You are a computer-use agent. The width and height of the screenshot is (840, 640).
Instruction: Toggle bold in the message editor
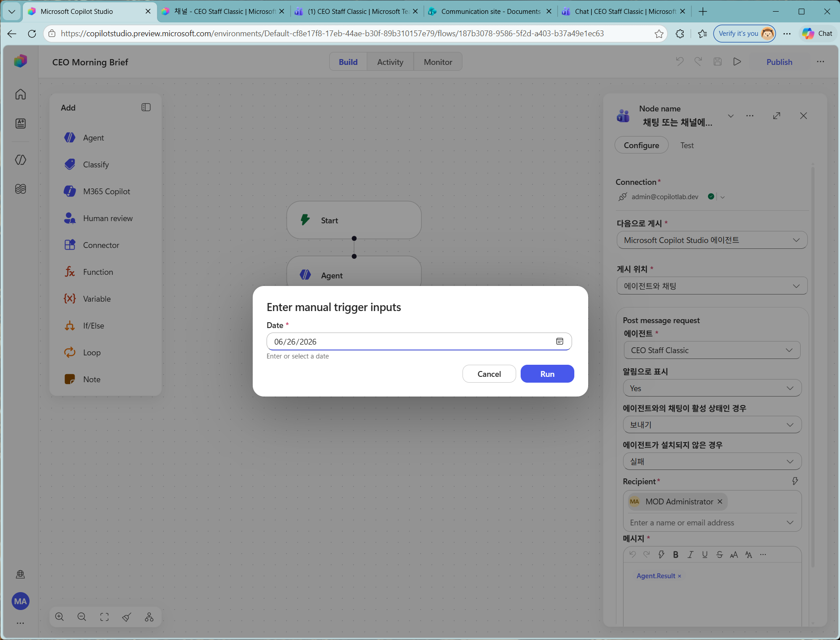pyautogui.click(x=676, y=555)
